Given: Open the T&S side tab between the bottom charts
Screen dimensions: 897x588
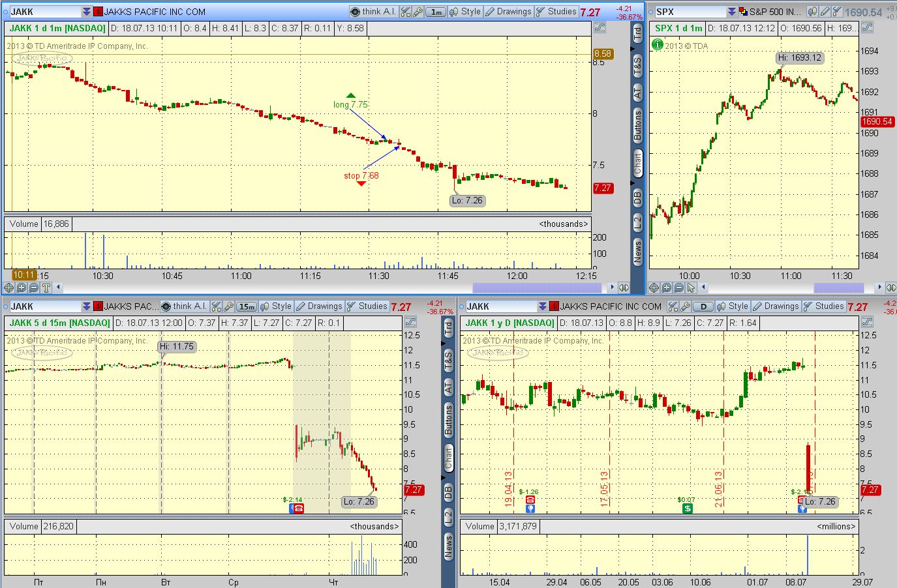Looking at the screenshot, I should (448, 360).
